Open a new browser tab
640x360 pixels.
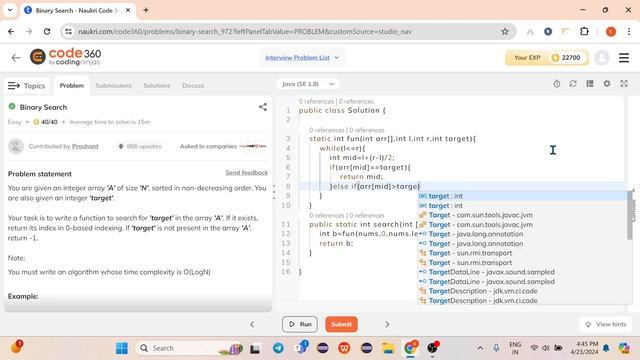[x=146, y=10]
